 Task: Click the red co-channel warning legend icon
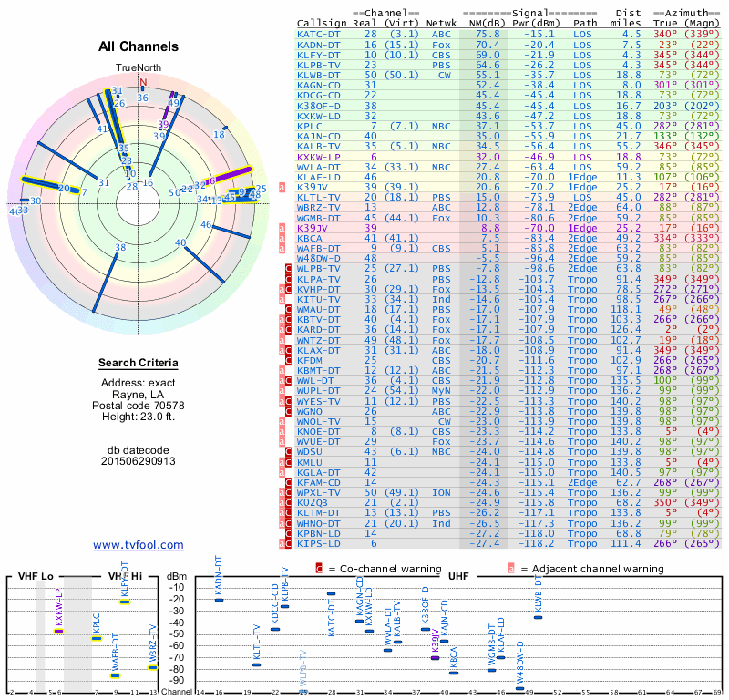coord(319,569)
